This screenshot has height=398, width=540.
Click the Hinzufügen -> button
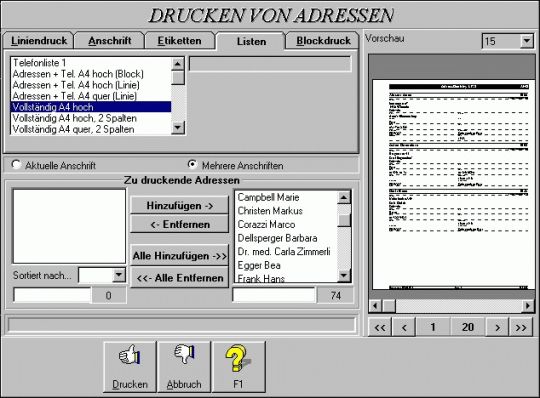click(x=179, y=206)
